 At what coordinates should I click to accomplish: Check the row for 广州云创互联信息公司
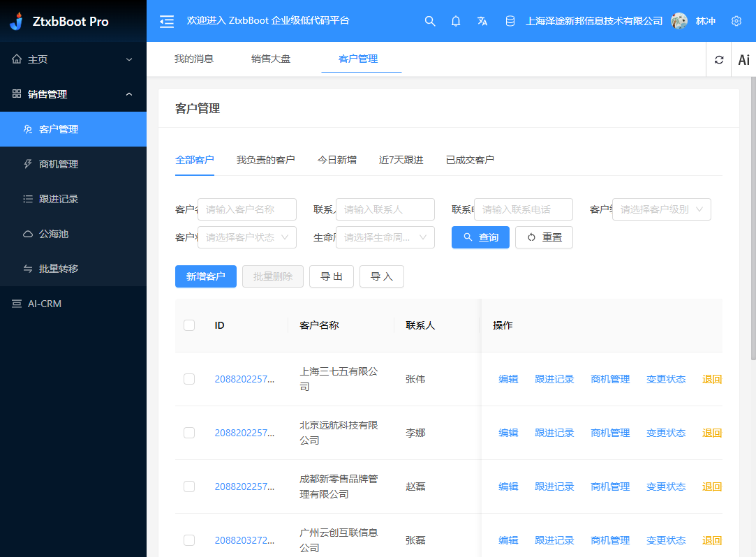(189, 540)
